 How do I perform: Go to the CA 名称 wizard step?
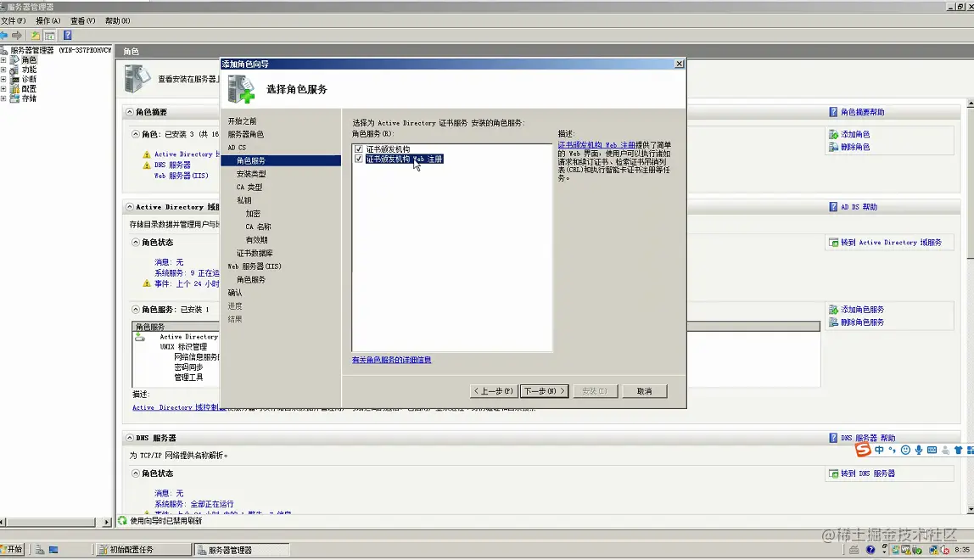(258, 227)
